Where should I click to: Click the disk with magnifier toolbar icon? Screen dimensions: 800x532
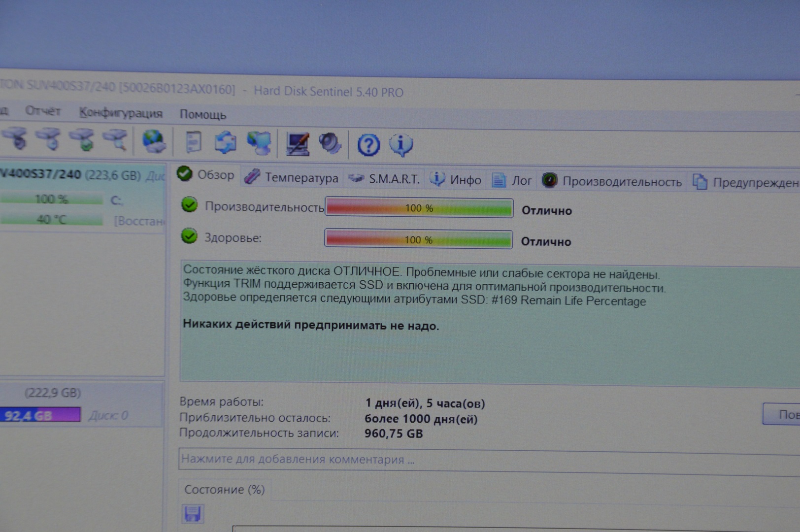[115, 140]
